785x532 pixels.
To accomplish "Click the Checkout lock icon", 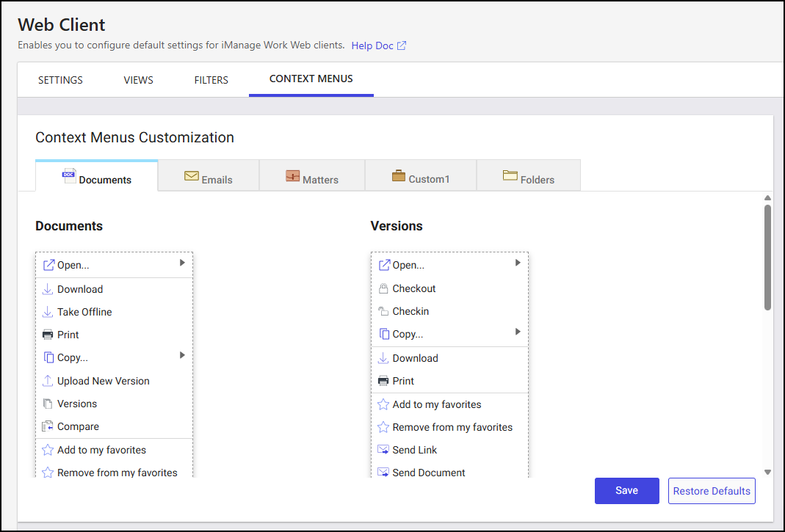I will tap(383, 288).
